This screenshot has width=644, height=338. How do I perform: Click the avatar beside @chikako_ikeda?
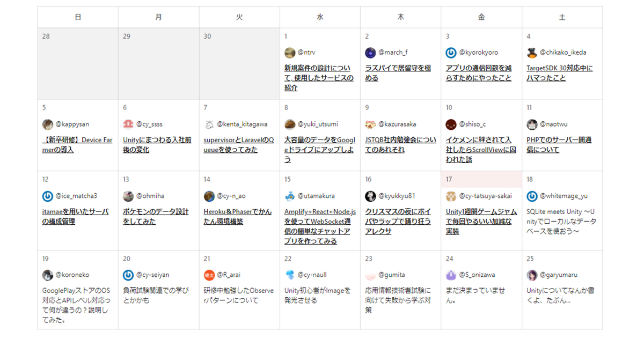(x=532, y=53)
